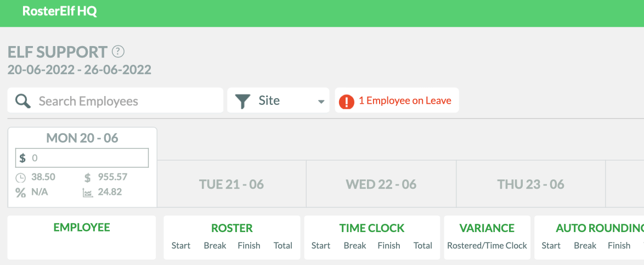Click the chart icon beside 24.82

[87, 192]
